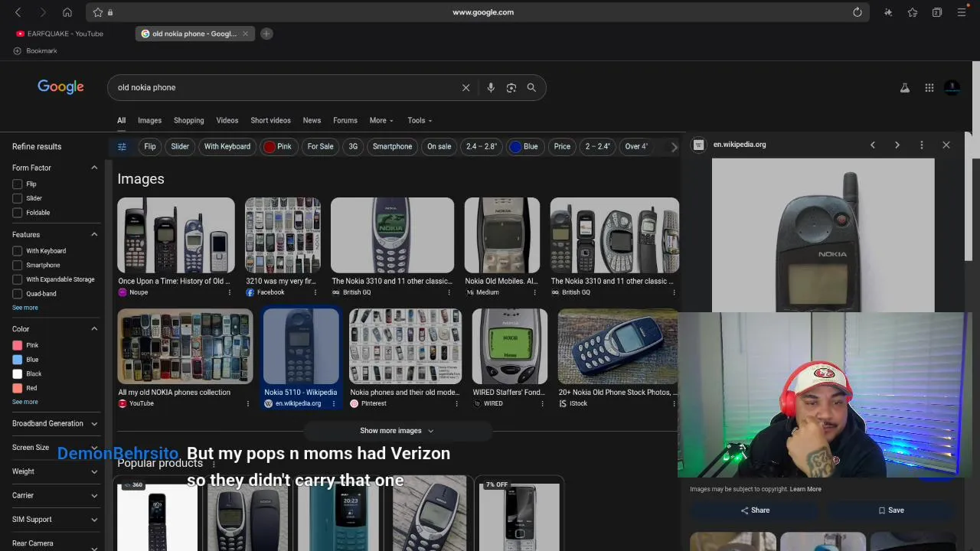This screenshot has height=551, width=980.
Task: Switch to the EARFQUAKE YouTube tab
Action: (60, 34)
